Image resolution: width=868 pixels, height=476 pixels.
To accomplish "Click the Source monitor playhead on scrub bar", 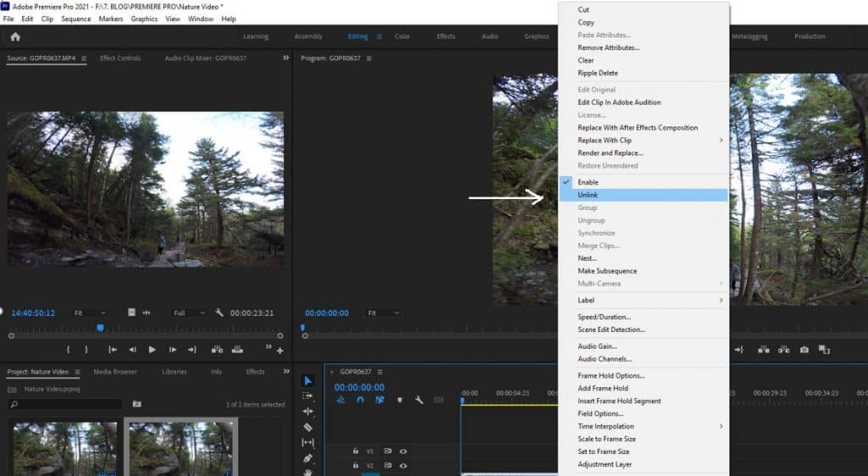I will [x=100, y=328].
